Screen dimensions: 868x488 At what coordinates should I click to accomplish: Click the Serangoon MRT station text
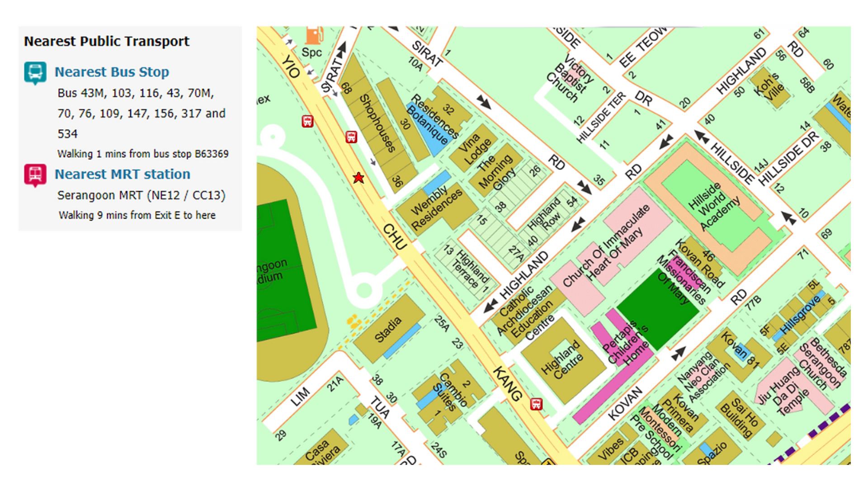pyautogui.click(x=141, y=195)
